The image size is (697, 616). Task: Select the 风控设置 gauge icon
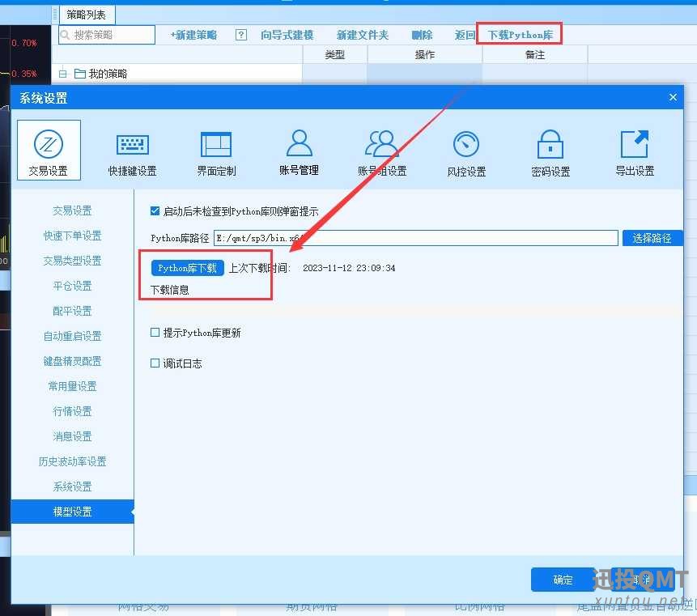click(x=466, y=151)
